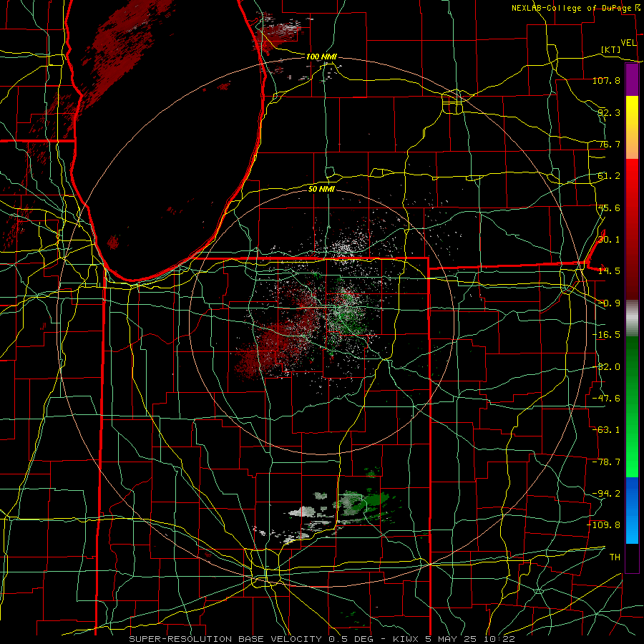Click the 45.6 scale value
Viewport: 644px width, 644px height.
[x=609, y=208]
